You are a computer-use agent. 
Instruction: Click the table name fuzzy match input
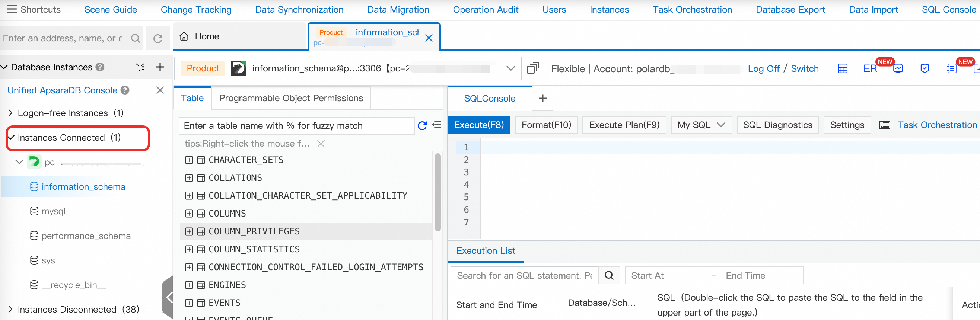297,126
